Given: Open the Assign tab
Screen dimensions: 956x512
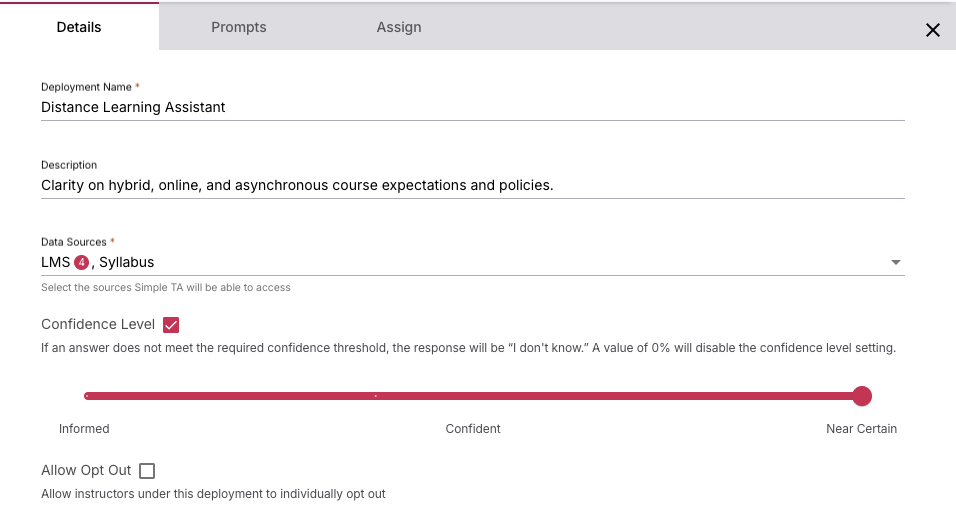Looking at the screenshot, I should tap(399, 27).
